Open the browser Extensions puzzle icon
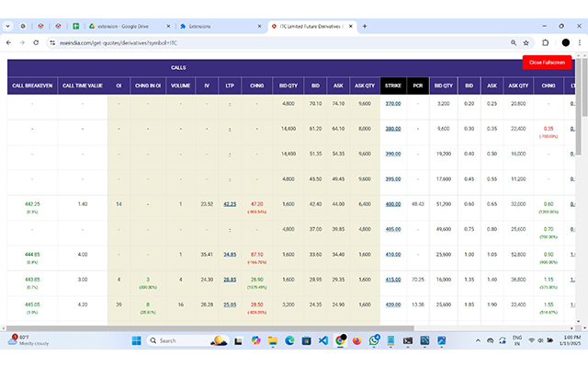Image resolution: width=588 pixels, height=368 pixels. click(x=545, y=43)
